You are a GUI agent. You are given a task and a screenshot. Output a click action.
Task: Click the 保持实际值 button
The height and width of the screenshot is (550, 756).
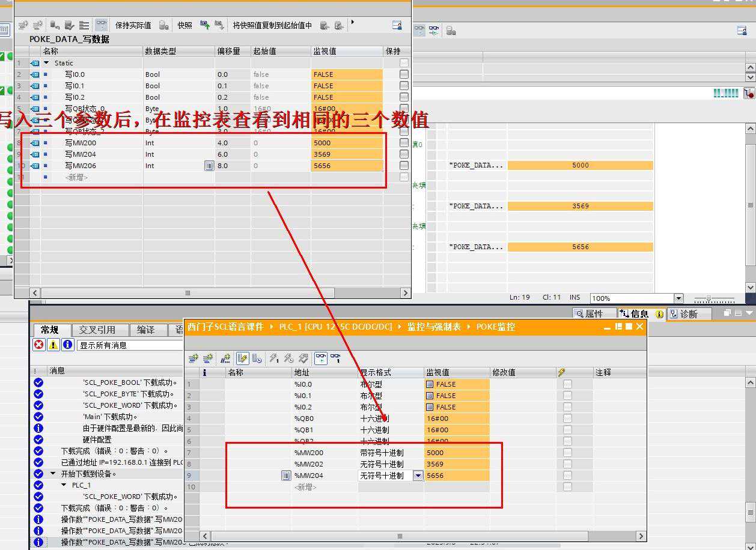(133, 25)
